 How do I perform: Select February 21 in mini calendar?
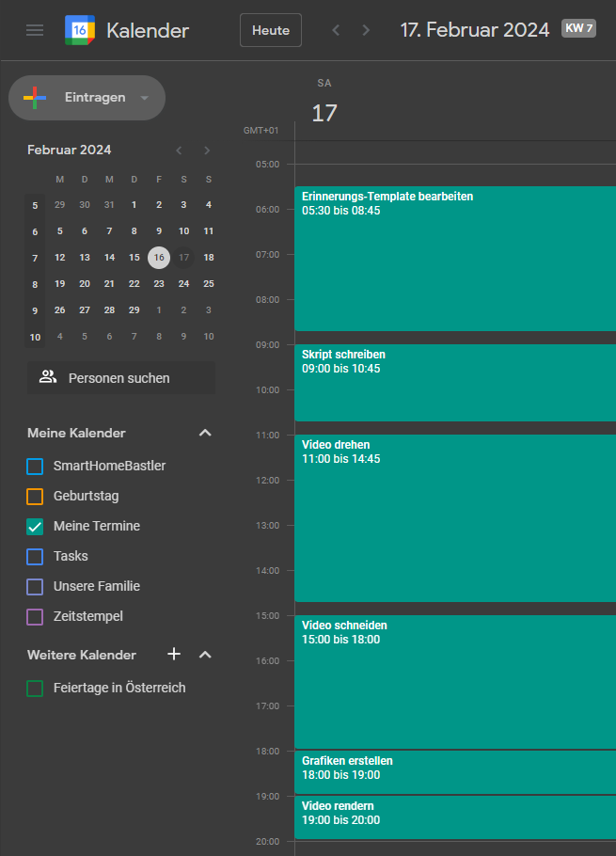pos(110,283)
